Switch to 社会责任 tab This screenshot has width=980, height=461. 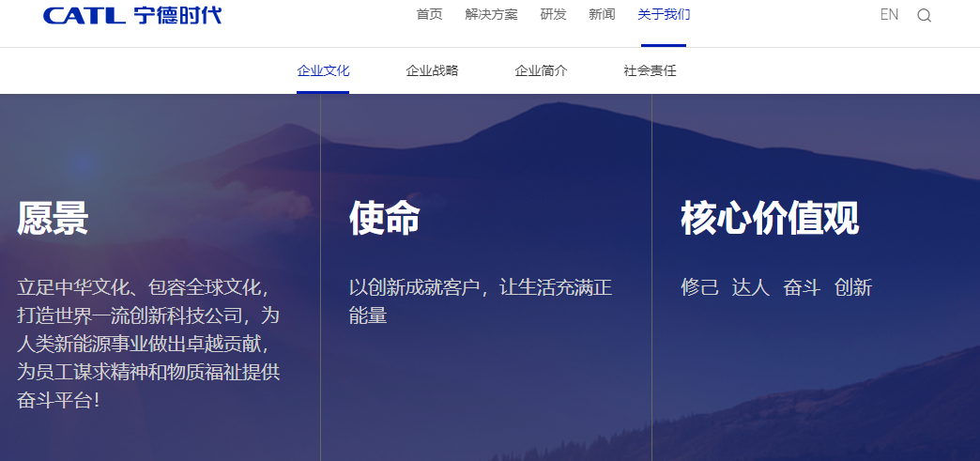coord(650,70)
